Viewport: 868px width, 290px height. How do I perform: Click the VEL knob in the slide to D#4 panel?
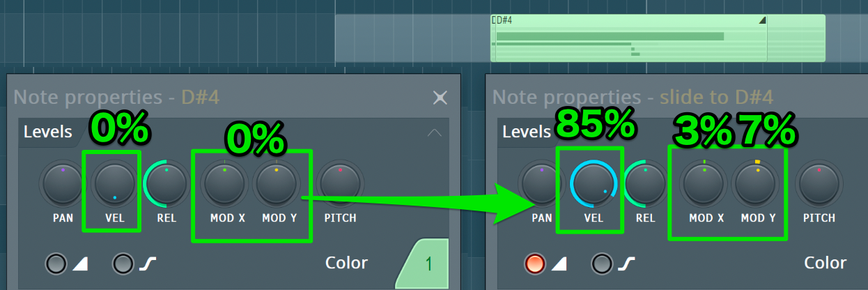[x=594, y=185]
